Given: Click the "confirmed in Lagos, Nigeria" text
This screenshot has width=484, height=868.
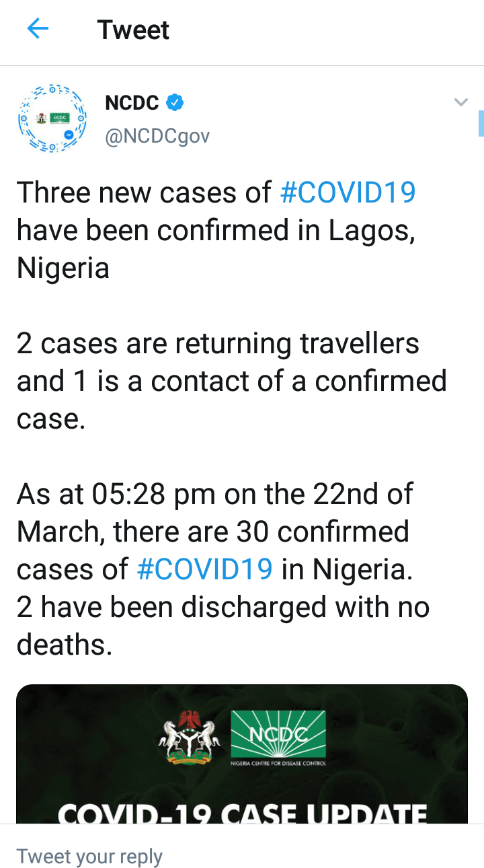Looking at the screenshot, I should click(215, 231).
